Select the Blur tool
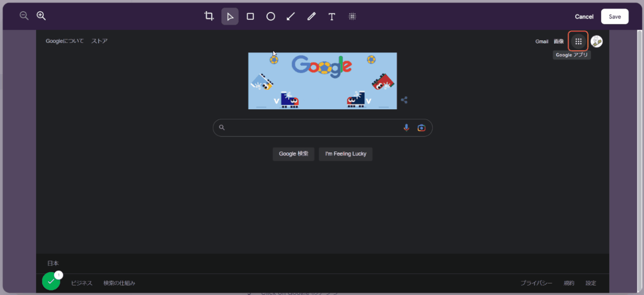This screenshot has height=295, width=644. pyautogui.click(x=352, y=17)
